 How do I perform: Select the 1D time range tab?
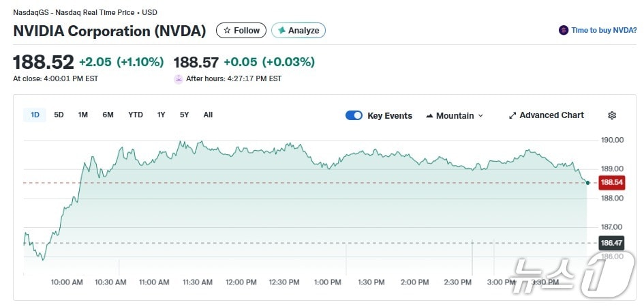35,115
